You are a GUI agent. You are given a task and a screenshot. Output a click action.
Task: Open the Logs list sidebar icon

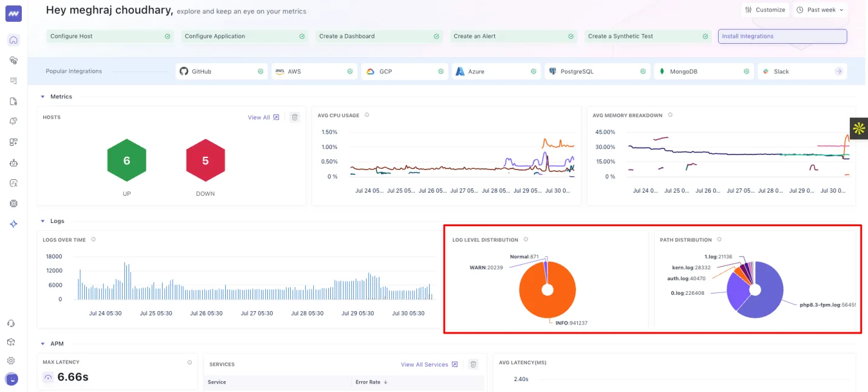(x=13, y=81)
